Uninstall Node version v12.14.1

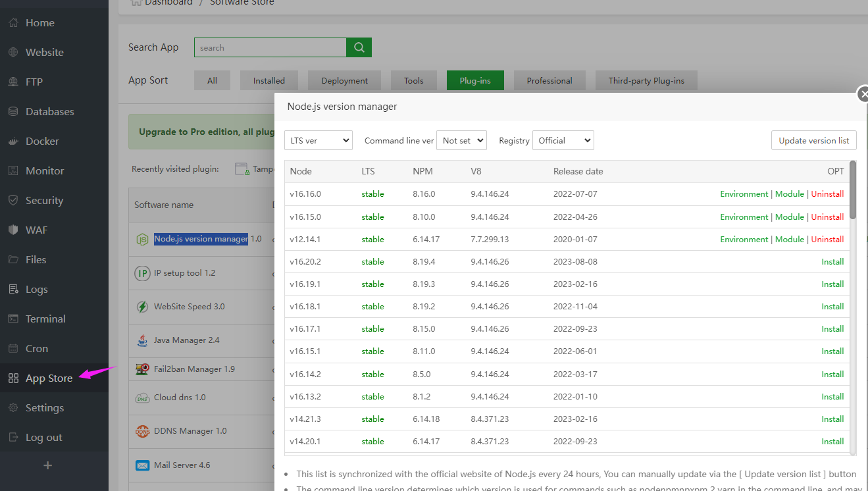click(x=827, y=240)
